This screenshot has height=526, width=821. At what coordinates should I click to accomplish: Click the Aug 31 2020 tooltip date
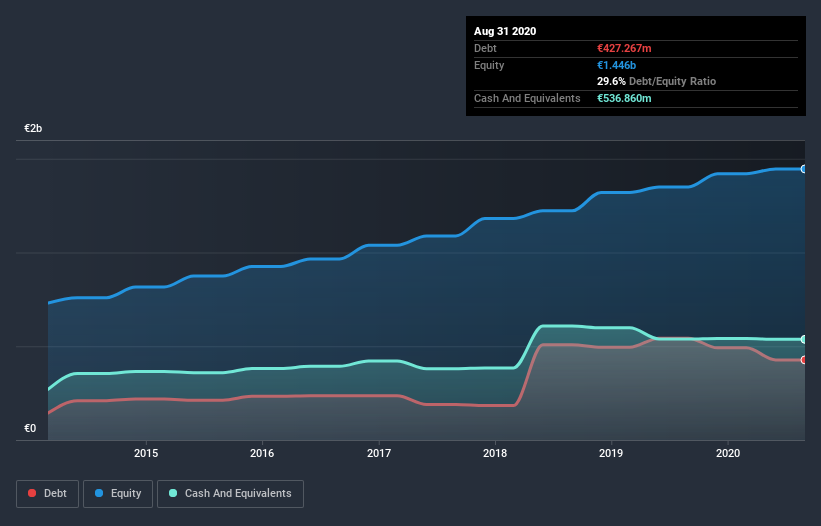[505, 31]
